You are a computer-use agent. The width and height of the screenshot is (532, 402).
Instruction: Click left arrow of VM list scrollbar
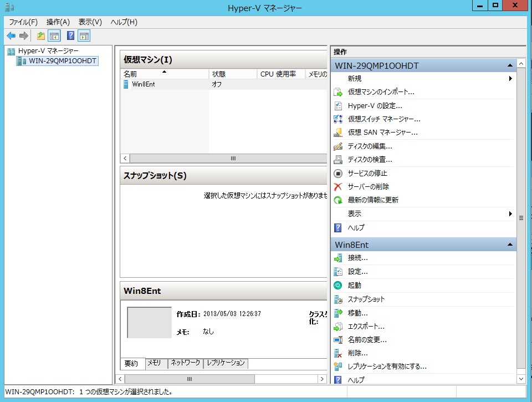[x=125, y=158]
